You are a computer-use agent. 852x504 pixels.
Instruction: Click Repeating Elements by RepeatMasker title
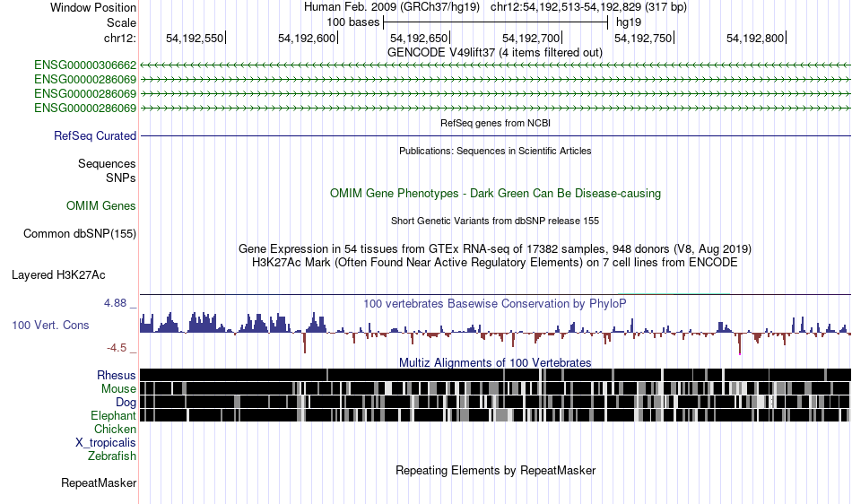click(496, 470)
